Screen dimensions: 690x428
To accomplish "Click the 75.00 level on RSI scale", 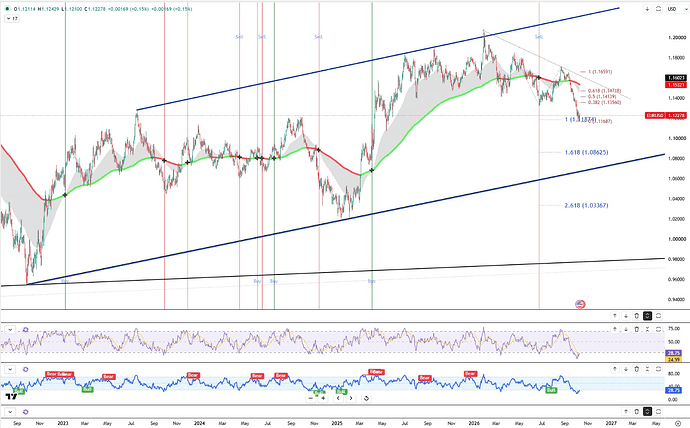I will tap(674, 329).
